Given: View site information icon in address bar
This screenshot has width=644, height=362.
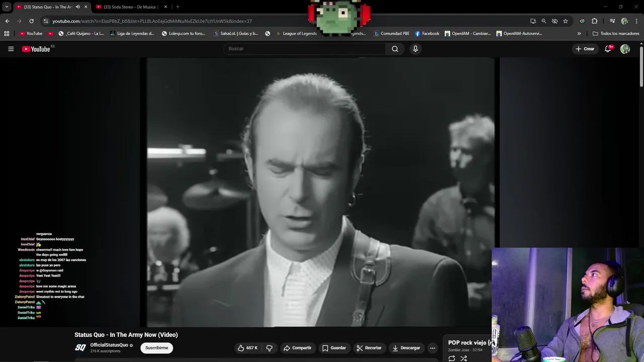Looking at the screenshot, I should 46,21.
